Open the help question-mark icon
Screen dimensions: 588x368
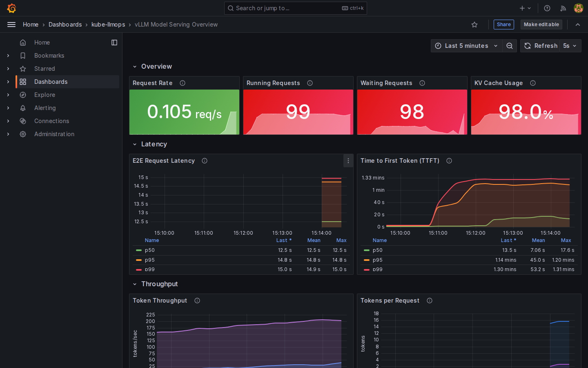coord(547,8)
